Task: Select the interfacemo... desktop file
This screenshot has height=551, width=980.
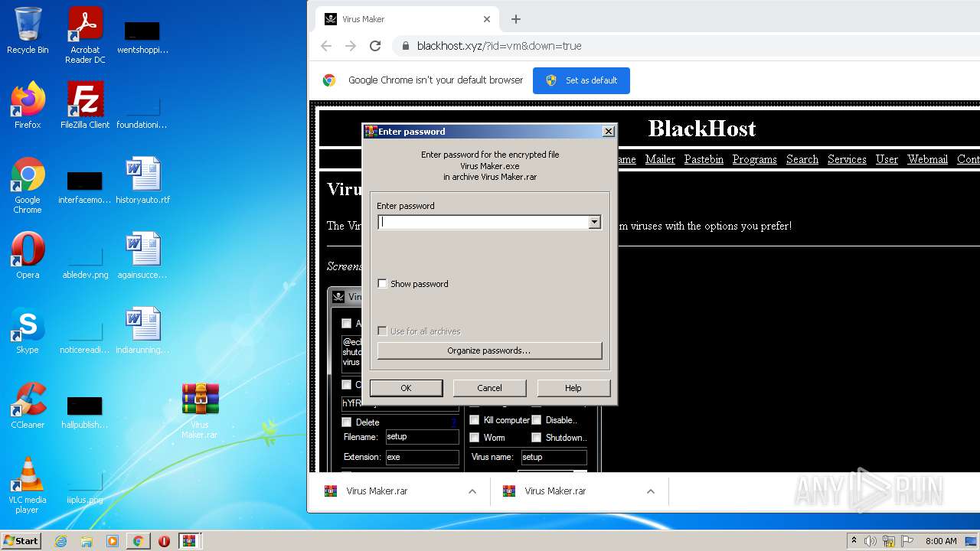Action: (x=85, y=187)
